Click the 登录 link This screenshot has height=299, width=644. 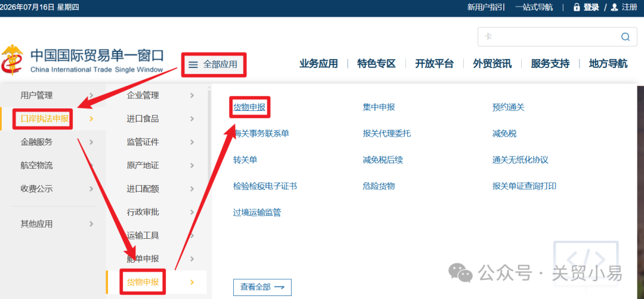tap(591, 7)
